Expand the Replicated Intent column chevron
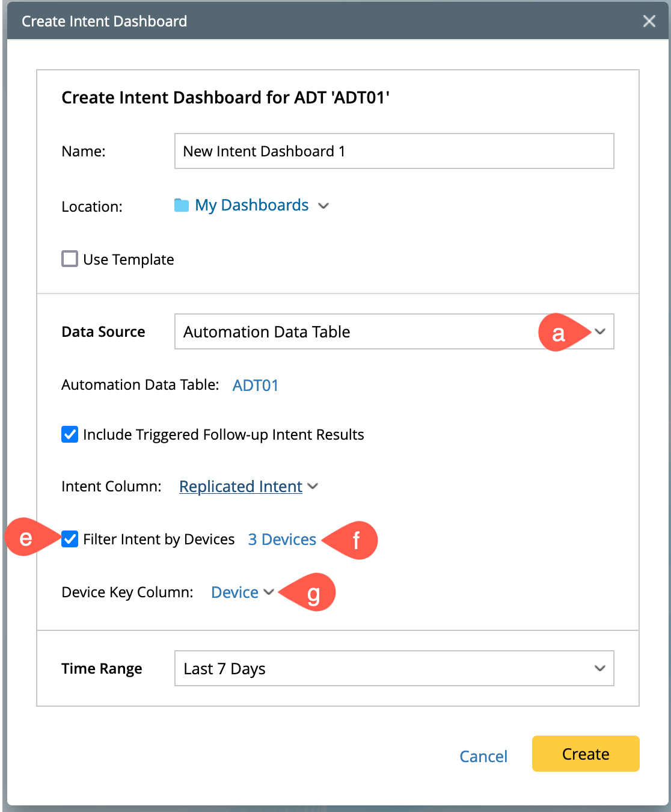The height and width of the screenshot is (812, 671). click(313, 486)
